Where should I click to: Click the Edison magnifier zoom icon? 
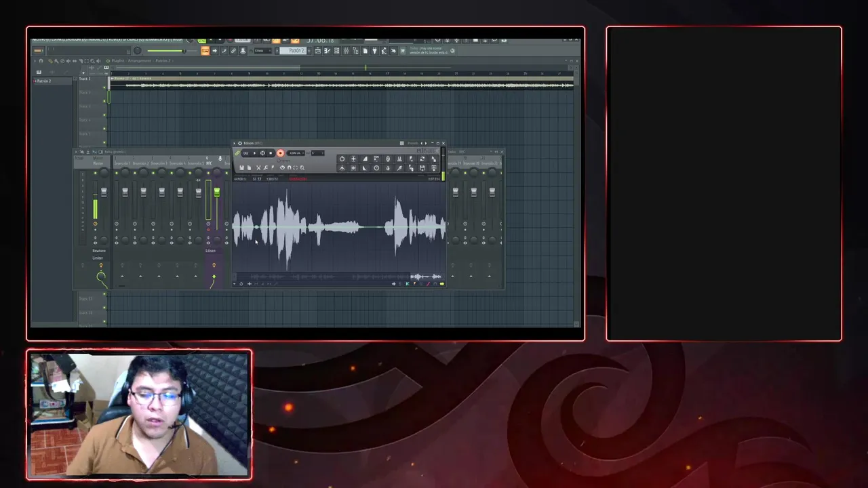coord(302,168)
